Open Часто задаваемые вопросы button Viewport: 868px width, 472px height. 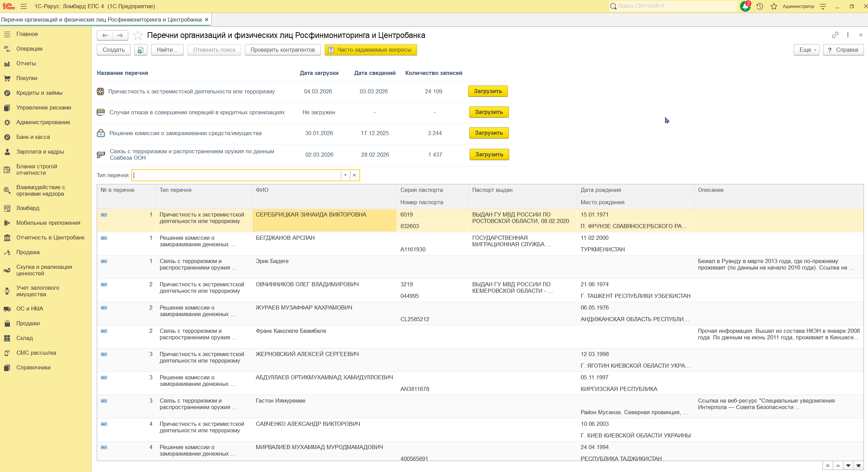click(370, 50)
